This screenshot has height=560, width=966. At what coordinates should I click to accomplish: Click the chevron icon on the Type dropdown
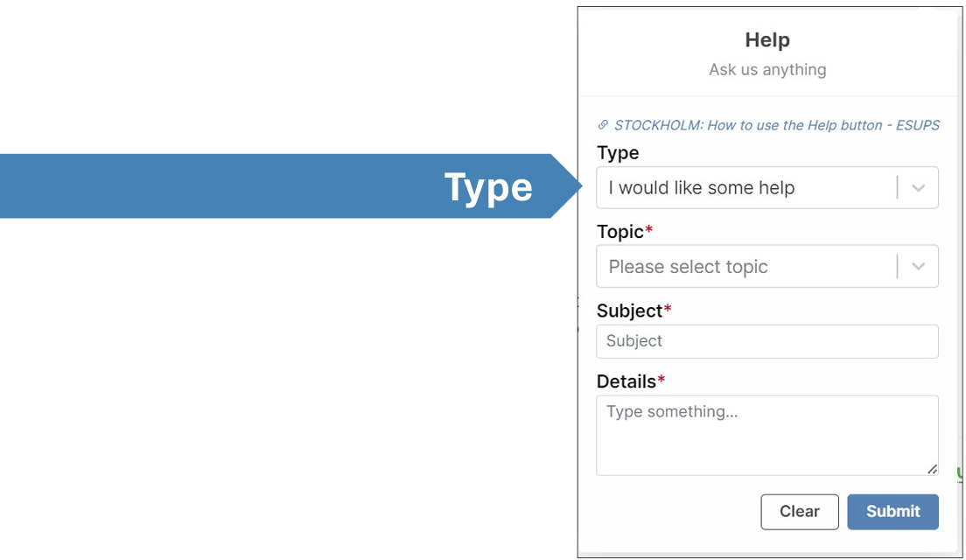coord(917,187)
